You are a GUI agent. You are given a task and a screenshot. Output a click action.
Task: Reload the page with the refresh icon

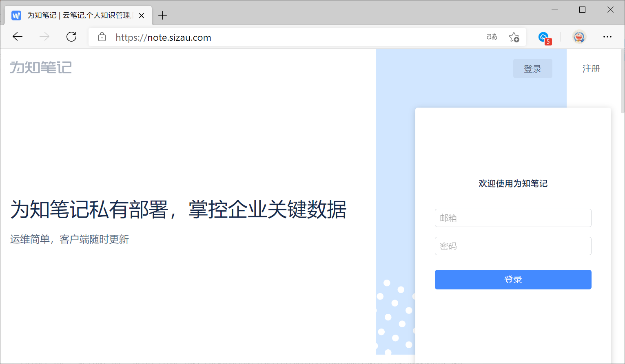pyautogui.click(x=71, y=37)
